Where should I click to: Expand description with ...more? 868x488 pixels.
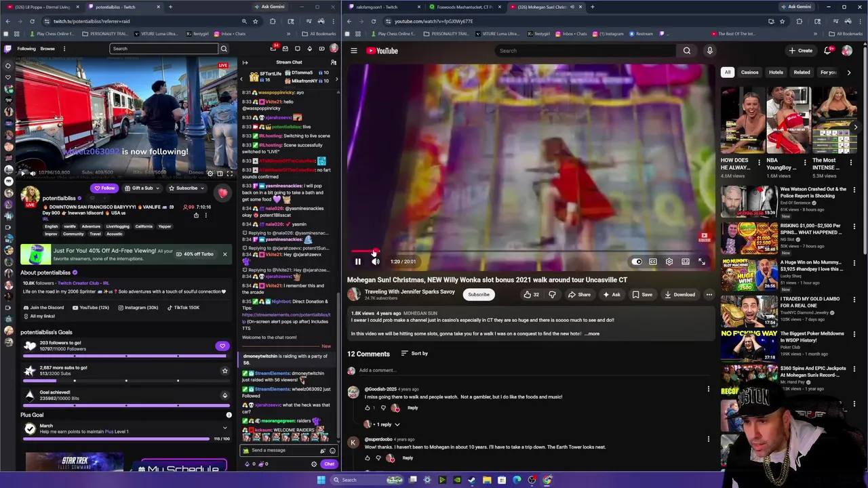click(x=593, y=333)
